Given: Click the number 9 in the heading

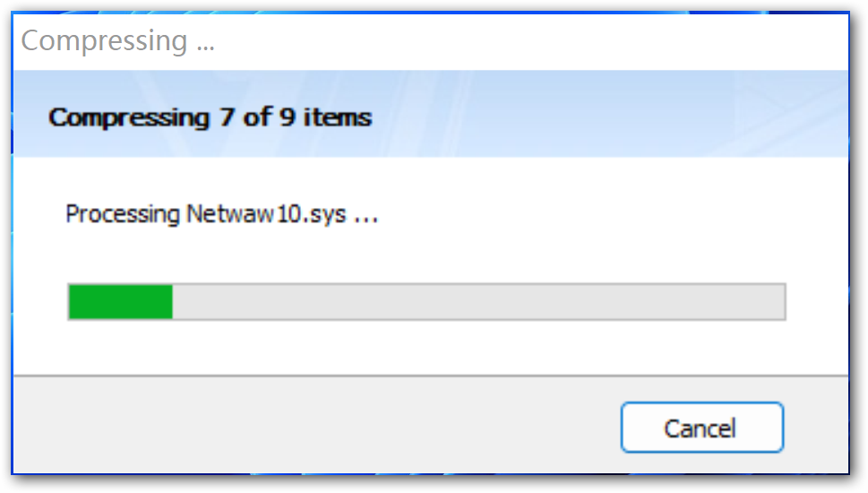Looking at the screenshot, I should coord(287,117).
